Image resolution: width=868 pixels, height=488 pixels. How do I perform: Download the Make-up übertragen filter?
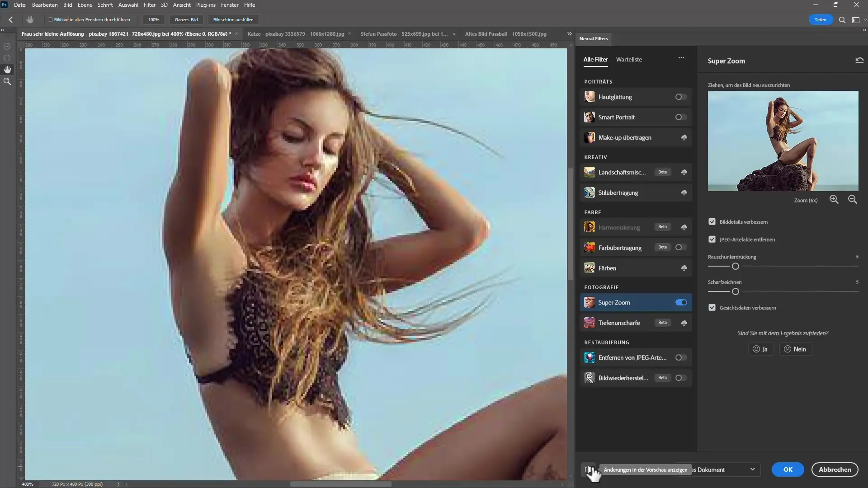point(684,137)
